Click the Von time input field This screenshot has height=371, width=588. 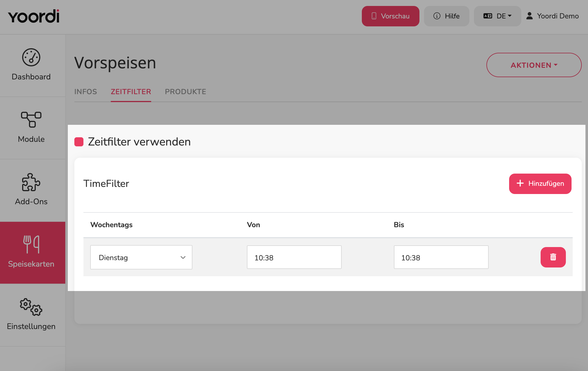pyautogui.click(x=294, y=257)
